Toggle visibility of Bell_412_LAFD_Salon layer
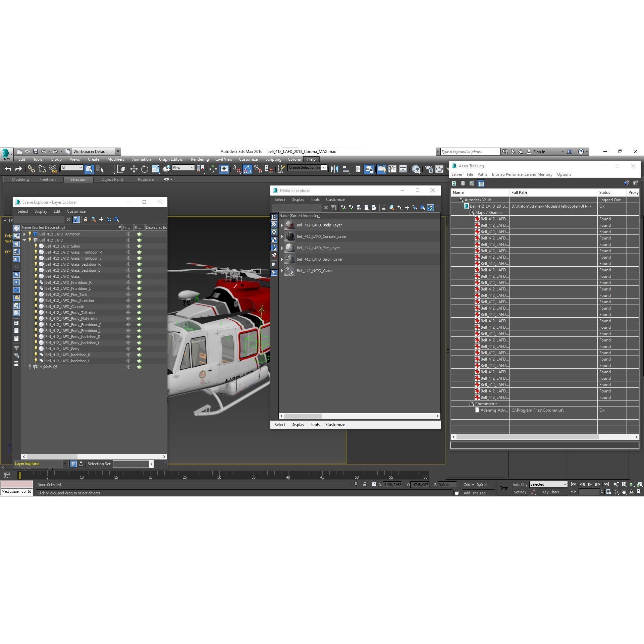This screenshot has width=644, height=644. tap(36, 246)
